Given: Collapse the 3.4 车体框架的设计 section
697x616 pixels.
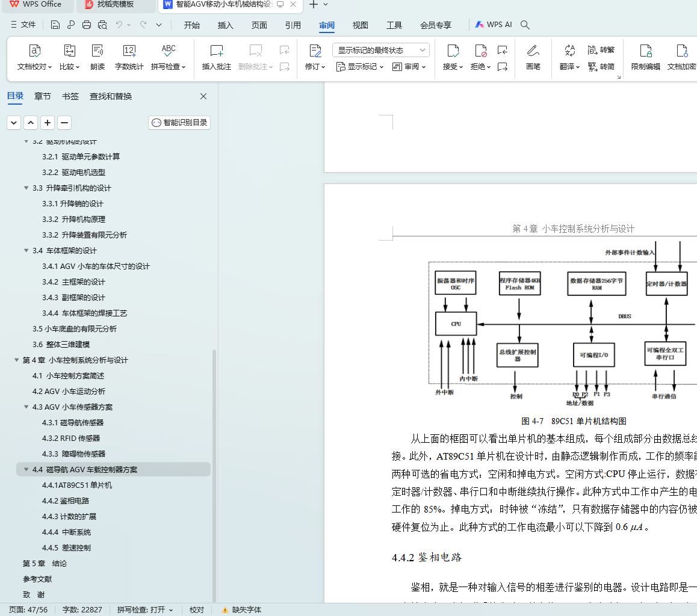Looking at the screenshot, I should 26,251.
